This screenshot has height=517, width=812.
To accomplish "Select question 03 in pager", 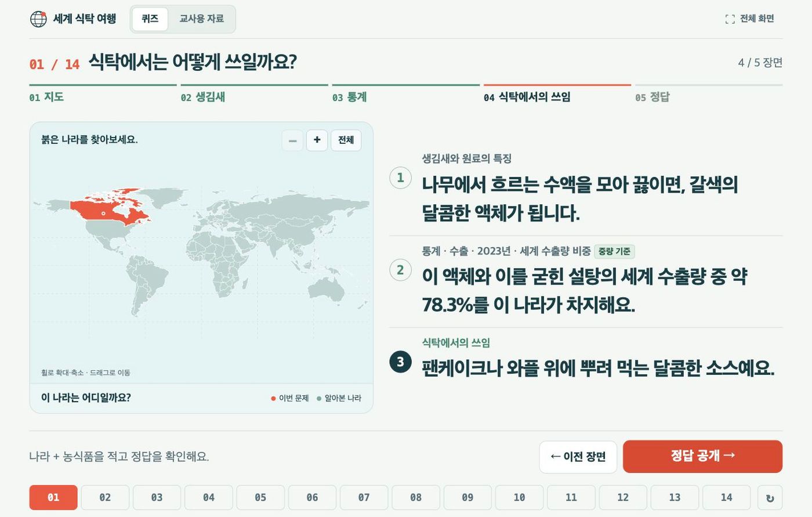I will 157,498.
